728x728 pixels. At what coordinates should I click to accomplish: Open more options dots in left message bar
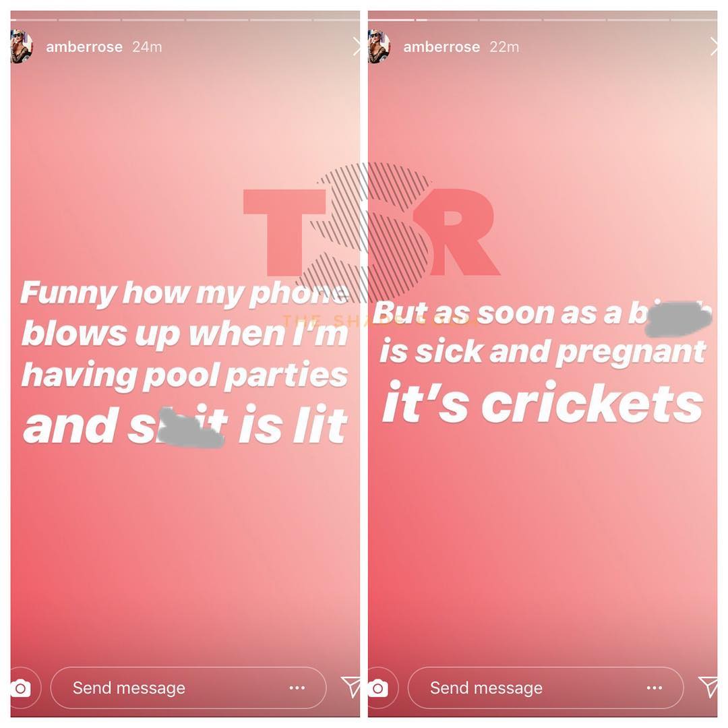(x=297, y=688)
